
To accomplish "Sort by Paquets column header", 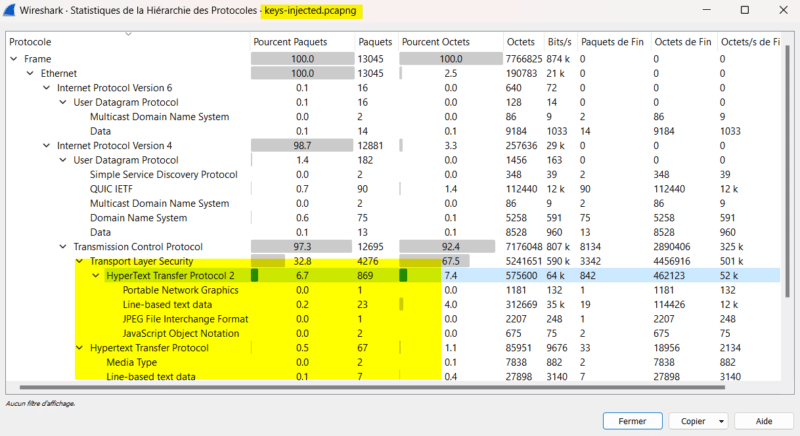I will (x=377, y=42).
